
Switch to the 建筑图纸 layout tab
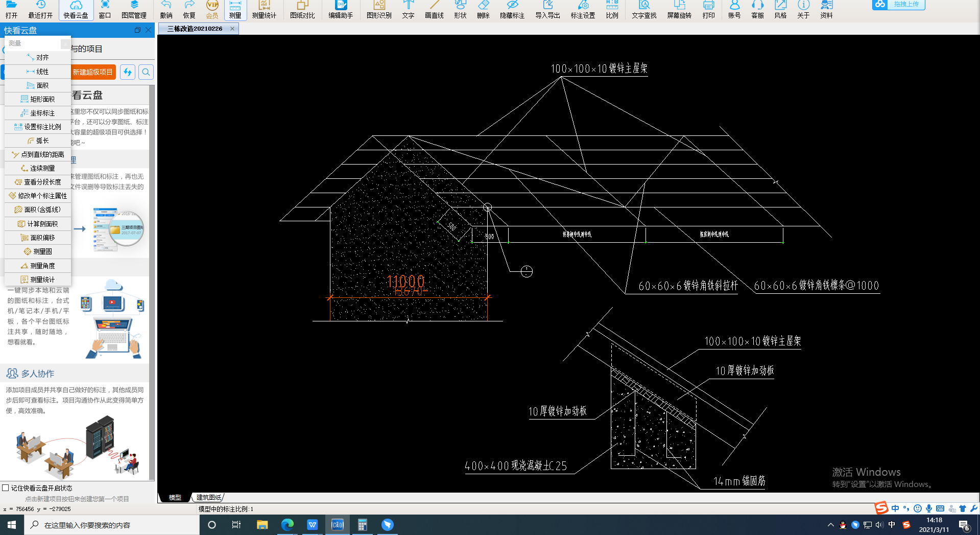coord(209,497)
